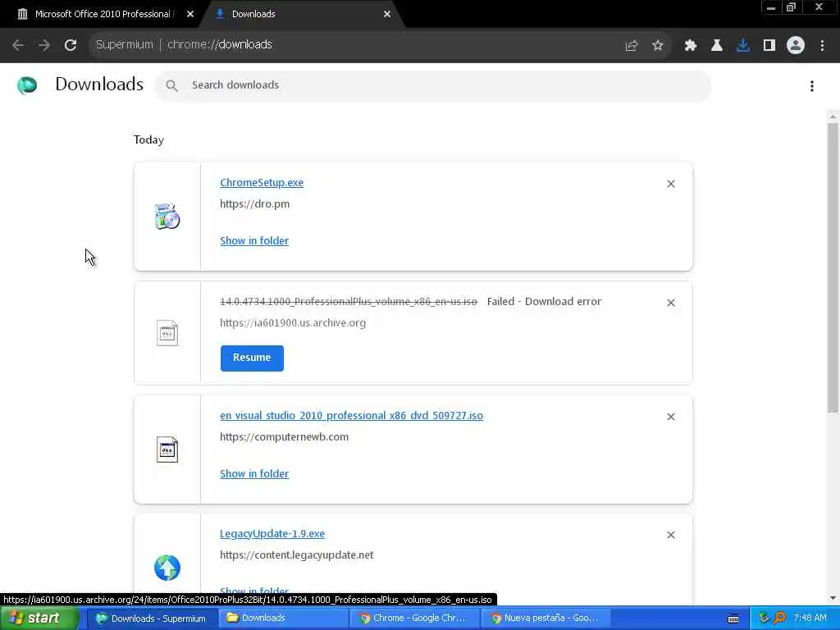Show ChromeSetup.exe in folder
This screenshot has height=630, width=840.
[x=254, y=241]
